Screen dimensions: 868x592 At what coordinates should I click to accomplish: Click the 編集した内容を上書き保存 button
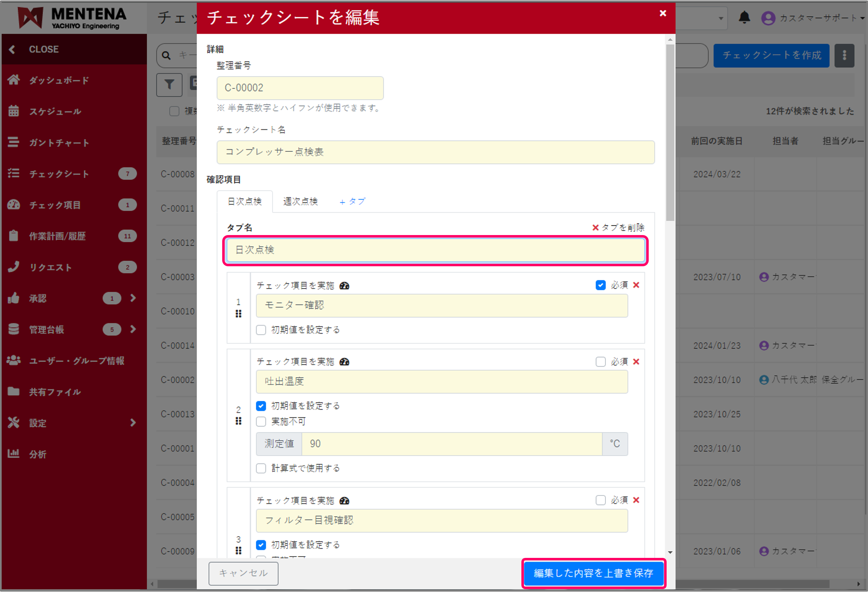[x=594, y=573]
